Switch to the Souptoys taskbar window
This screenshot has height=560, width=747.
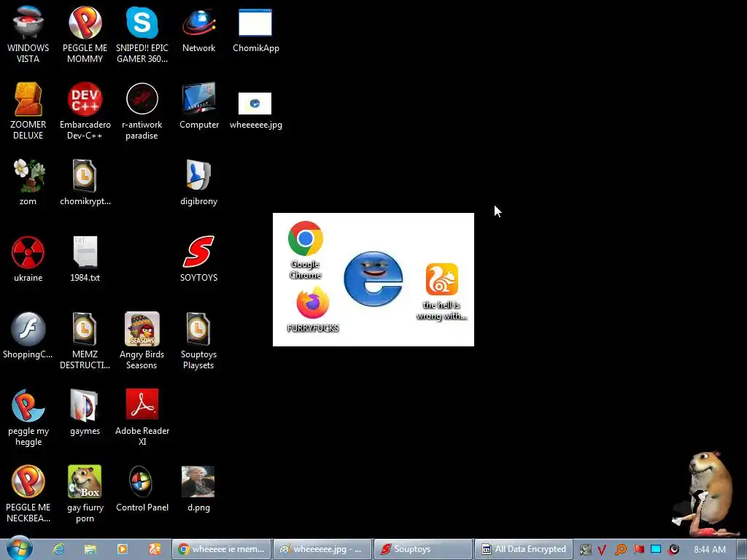(423, 549)
